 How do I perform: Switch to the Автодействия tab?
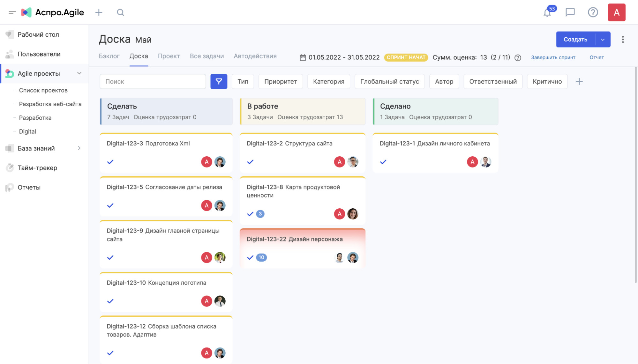255,56
